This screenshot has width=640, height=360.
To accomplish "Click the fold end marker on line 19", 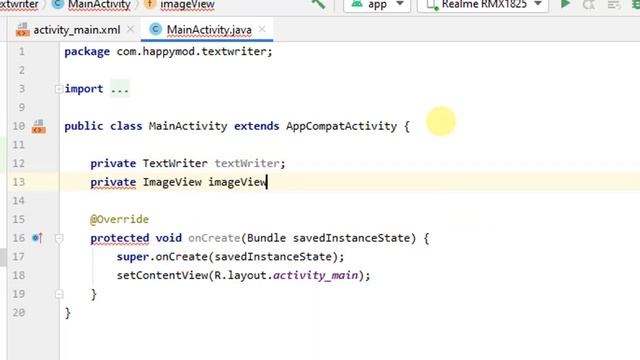I will coord(59,294).
